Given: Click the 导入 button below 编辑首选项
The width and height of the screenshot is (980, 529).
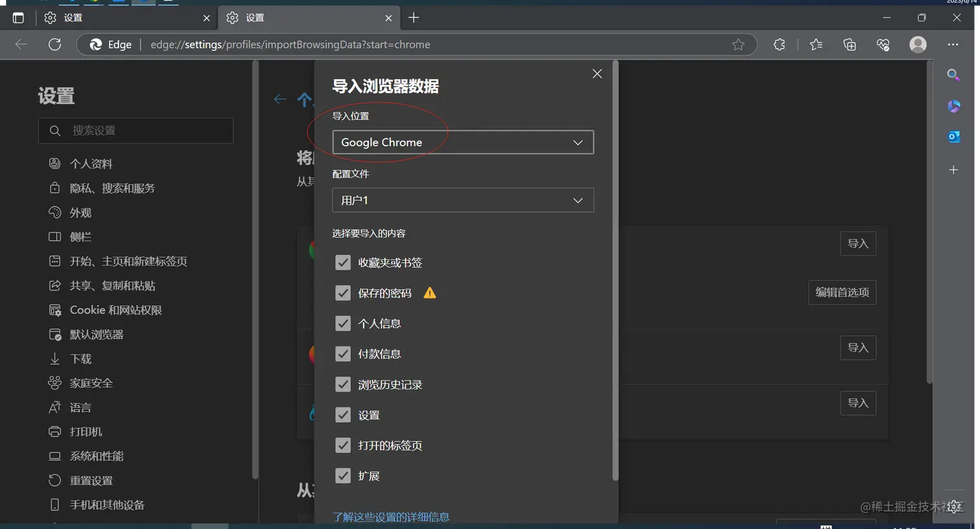Looking at the screenshot, I should point(858,347).
